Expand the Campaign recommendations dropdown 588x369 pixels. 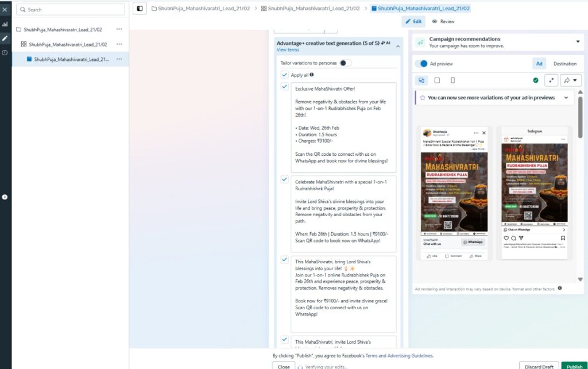tap(578, 41)
